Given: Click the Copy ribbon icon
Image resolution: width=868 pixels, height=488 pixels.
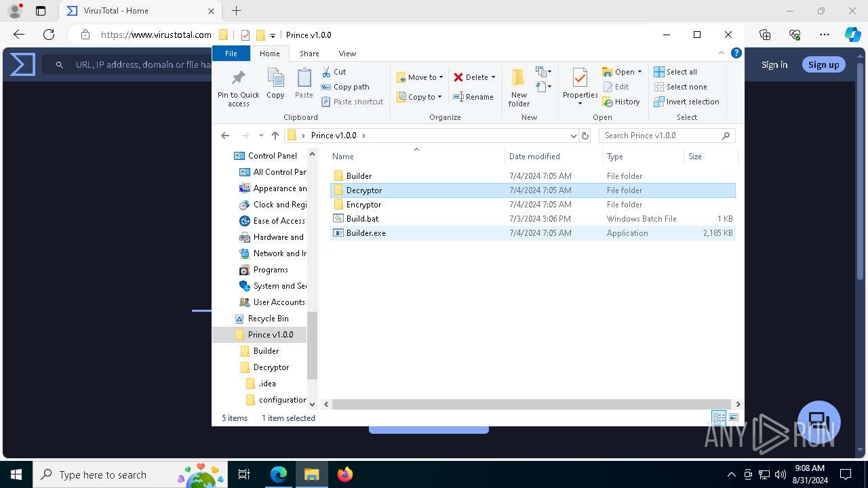Looking at the screenshot, I should point(275,84).
